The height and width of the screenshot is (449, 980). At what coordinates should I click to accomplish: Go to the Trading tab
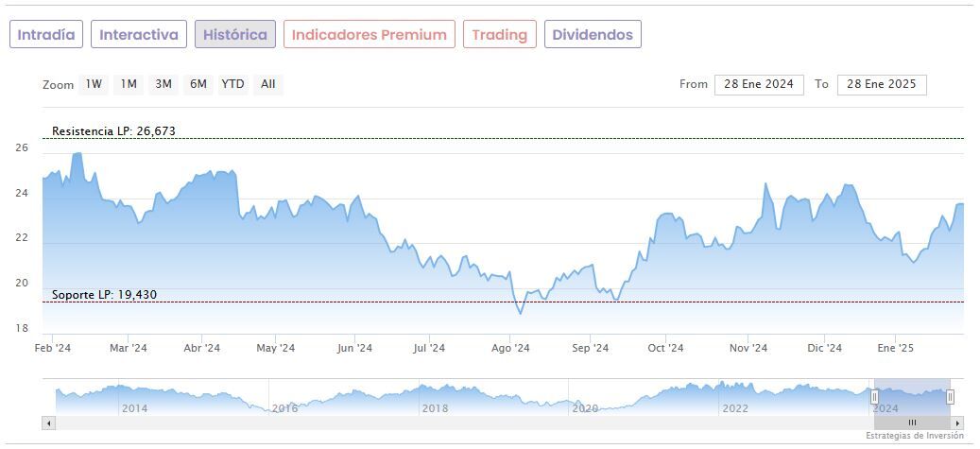tap(500, 35)
